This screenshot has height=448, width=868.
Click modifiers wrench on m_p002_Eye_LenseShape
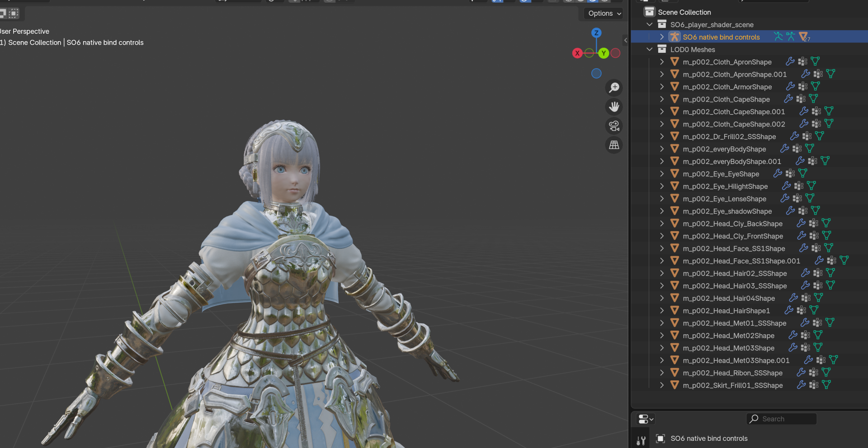785,198
